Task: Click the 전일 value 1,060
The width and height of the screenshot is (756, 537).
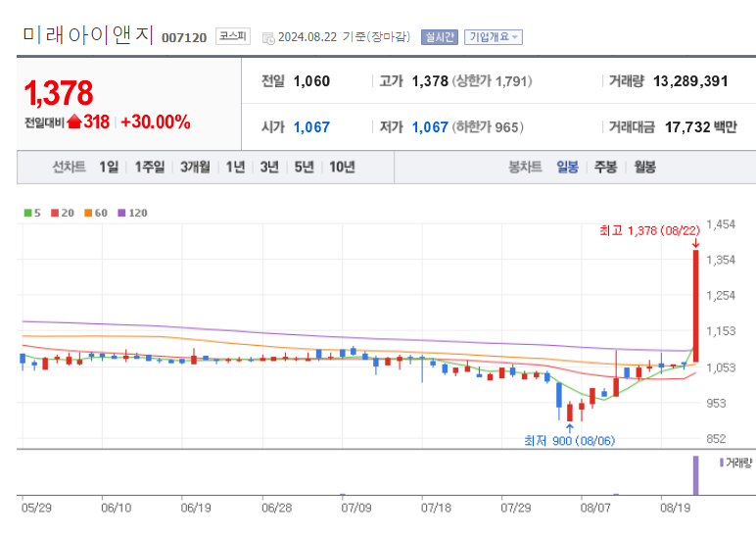Action: tap(311, 81)
